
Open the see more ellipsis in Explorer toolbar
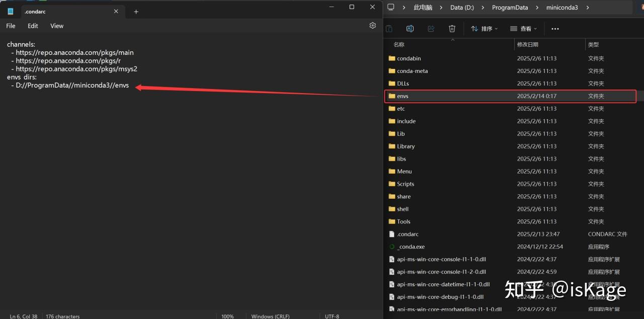click(555, 29)
